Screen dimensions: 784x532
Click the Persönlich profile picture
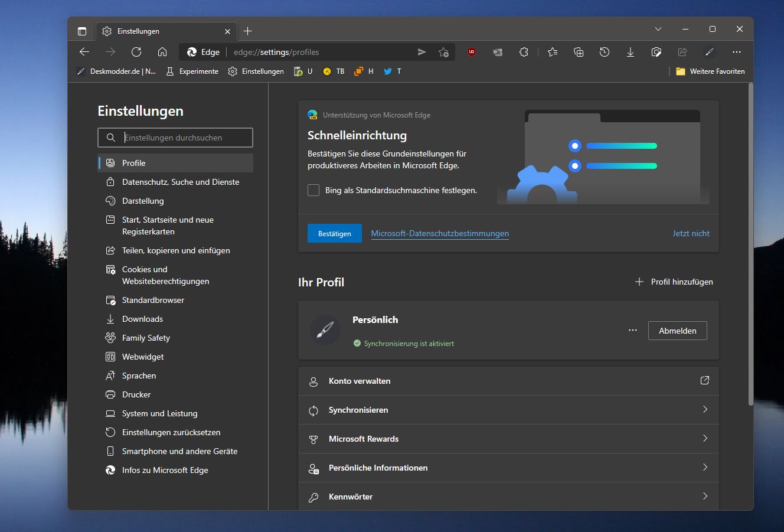click(x=325, y=330)
